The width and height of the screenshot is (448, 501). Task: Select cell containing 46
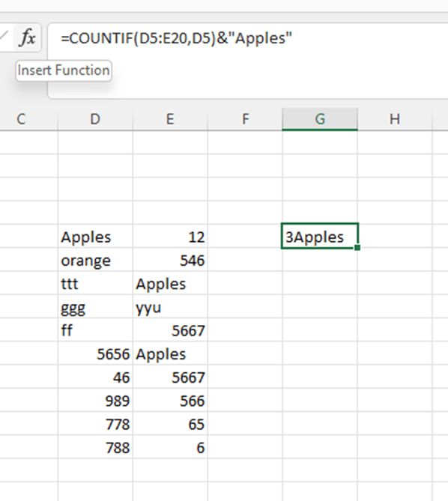[95, 377]
